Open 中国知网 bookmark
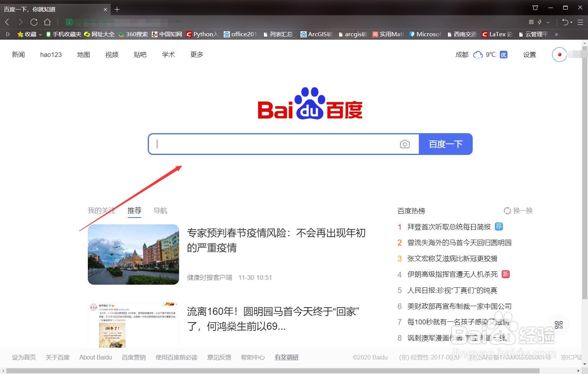Viewport: 588px width, 374px height. [167, 34]
